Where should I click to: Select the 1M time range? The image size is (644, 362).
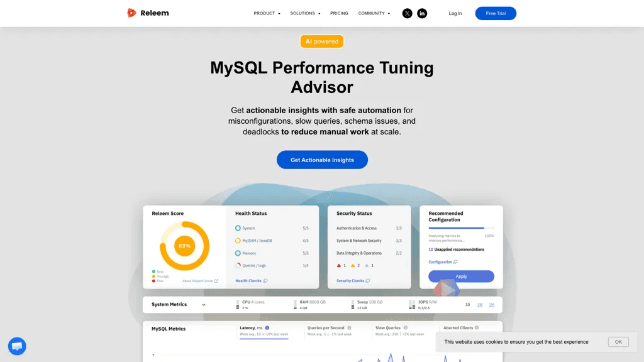(492, 305)
